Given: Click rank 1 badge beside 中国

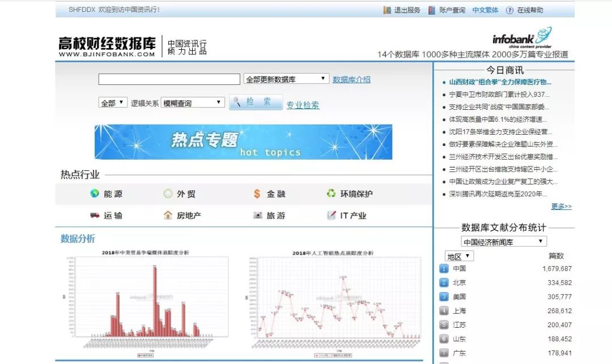Looking at the screenshot, I should (x=444, y=268).
